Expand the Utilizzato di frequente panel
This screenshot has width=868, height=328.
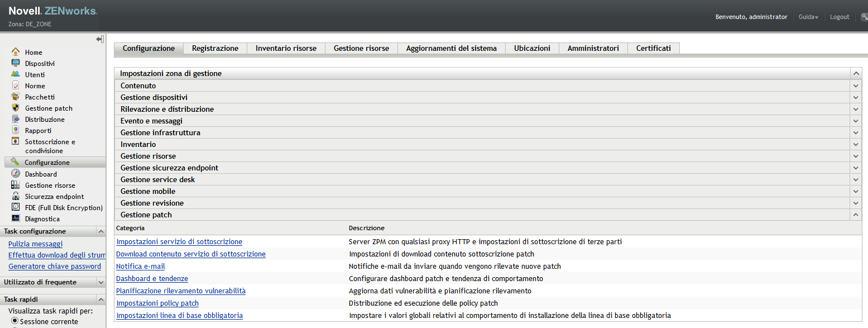click(x=100, y=282)
